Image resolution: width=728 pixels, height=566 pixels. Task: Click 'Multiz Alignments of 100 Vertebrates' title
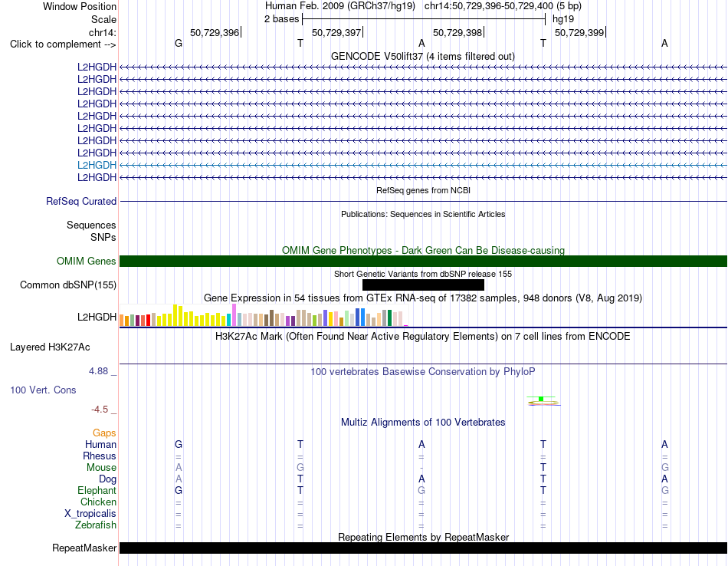point(423,422)
